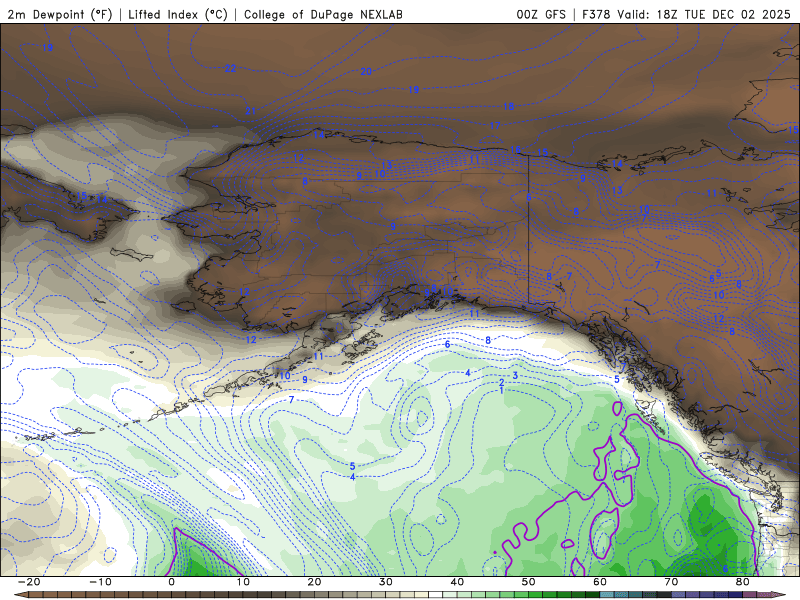This screenshot has width=800, height=600.
Task: Click the 40 label on the color scale
Action: (x=457, y=582)
